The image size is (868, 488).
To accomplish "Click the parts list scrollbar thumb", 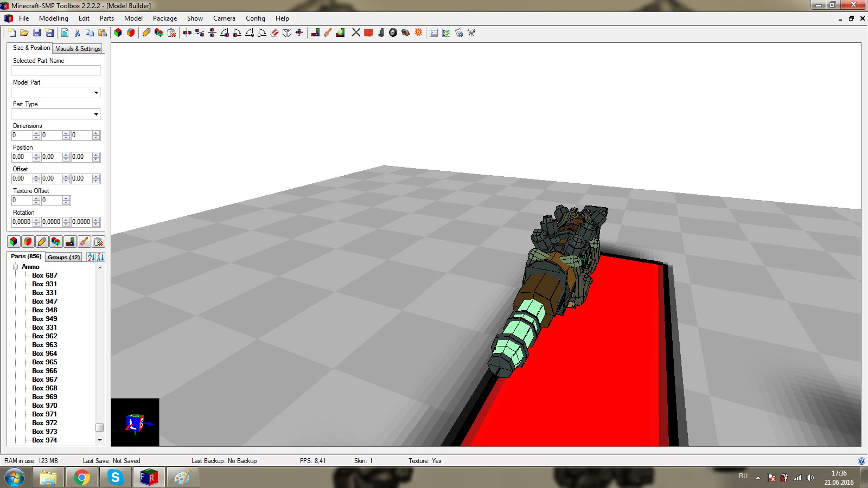I will click(x=99, y=427).
